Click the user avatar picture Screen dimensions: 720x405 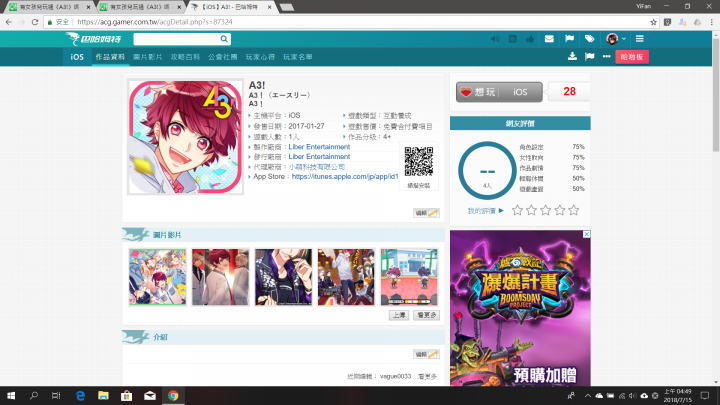pyautogui.click(x=612, y=39)
